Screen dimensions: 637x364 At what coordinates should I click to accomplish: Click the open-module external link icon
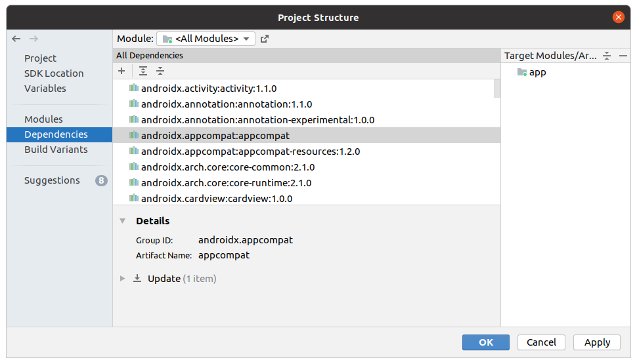[x=265, y=39]
